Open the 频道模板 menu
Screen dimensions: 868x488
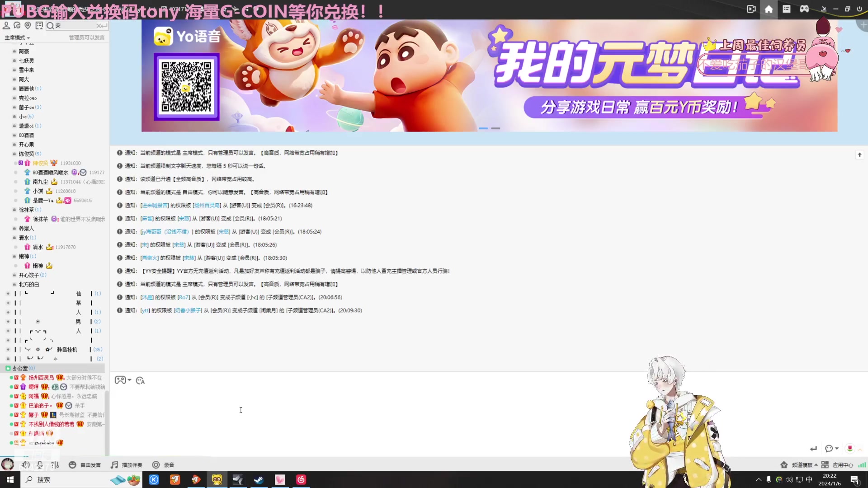(x=798, y=465)
